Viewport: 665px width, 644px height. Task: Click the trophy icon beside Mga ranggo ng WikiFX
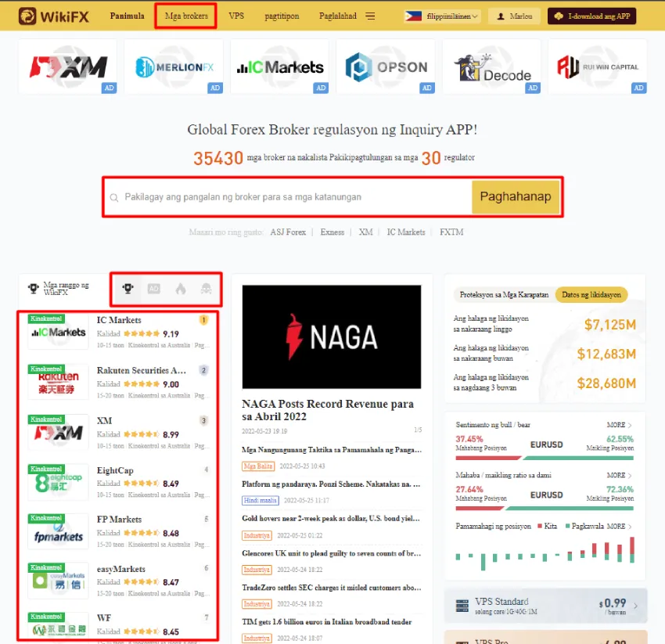[34, 289]
